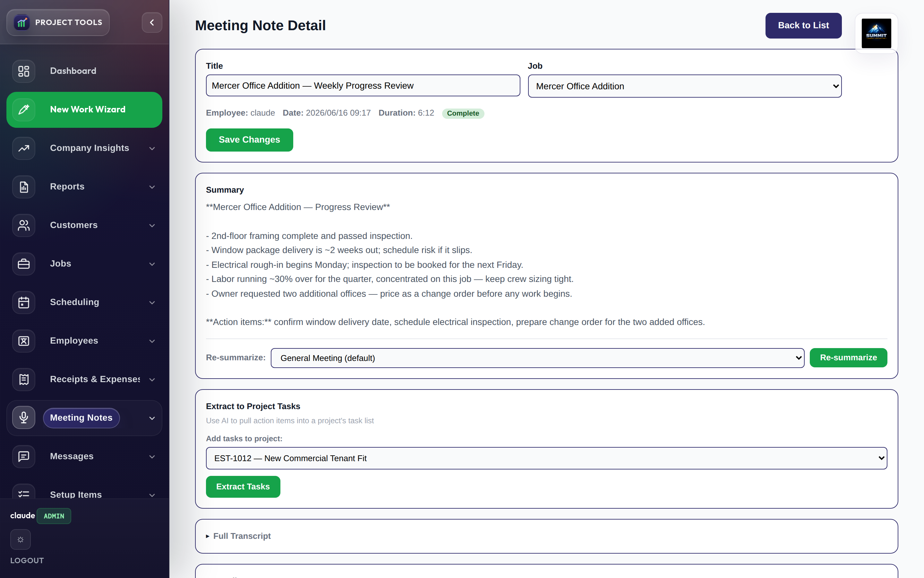
Task: Click the Meeting Note Detail page heading
Action: [260, 26]
